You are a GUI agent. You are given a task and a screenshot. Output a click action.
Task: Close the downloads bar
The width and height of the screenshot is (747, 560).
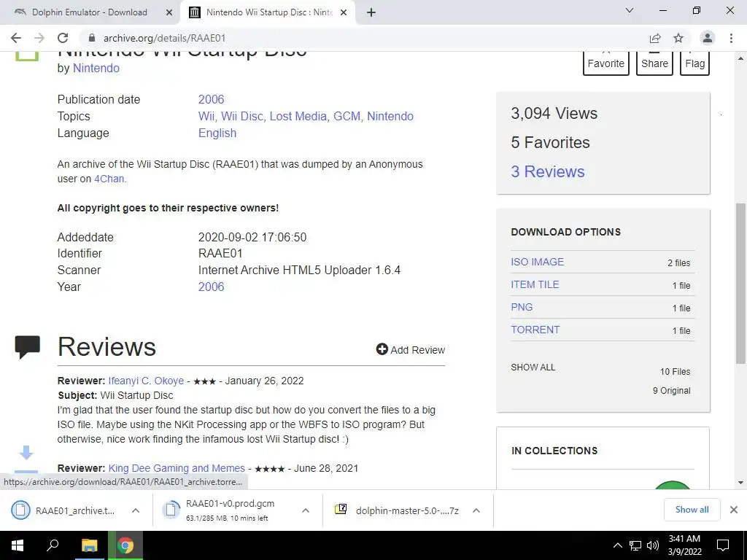click(x=734, y=510)
